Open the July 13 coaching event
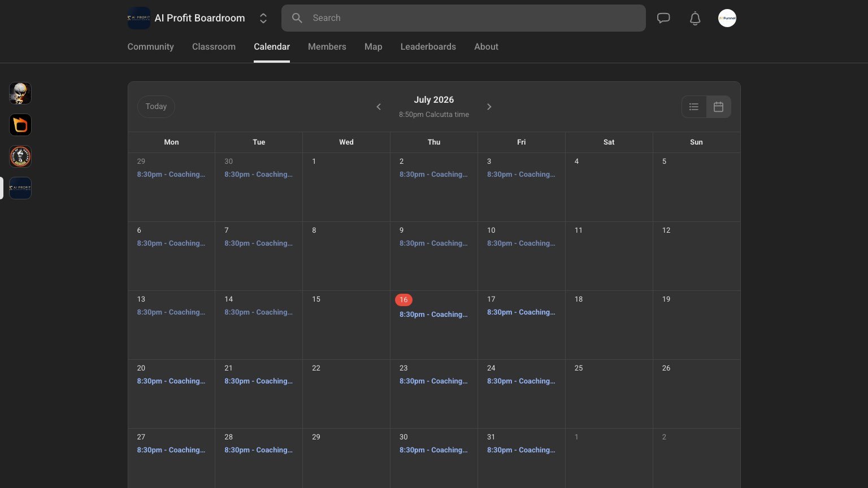This screenshot has height=488, width=868. [x=171, y=312]
